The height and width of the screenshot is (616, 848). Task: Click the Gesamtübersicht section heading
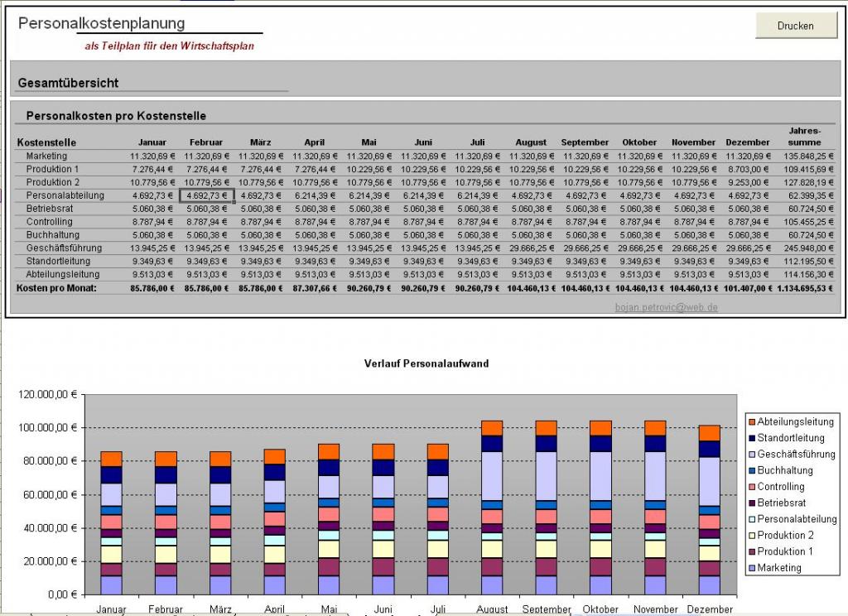[x=69, y=83]
